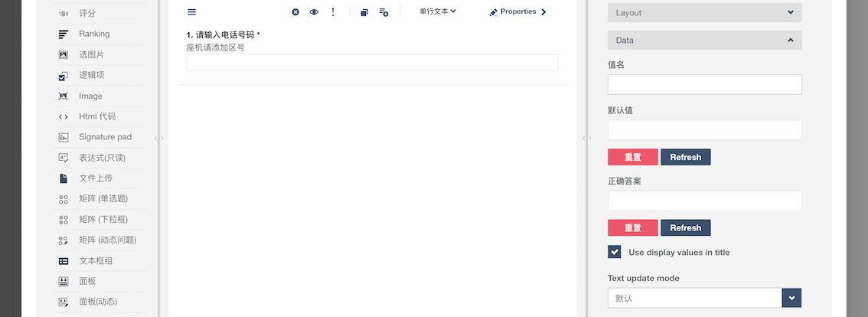Image resolution: width=868 pixels, height=317 pixels.
Task: Click the phone number answer input field
Action: [x=372, y=63]
